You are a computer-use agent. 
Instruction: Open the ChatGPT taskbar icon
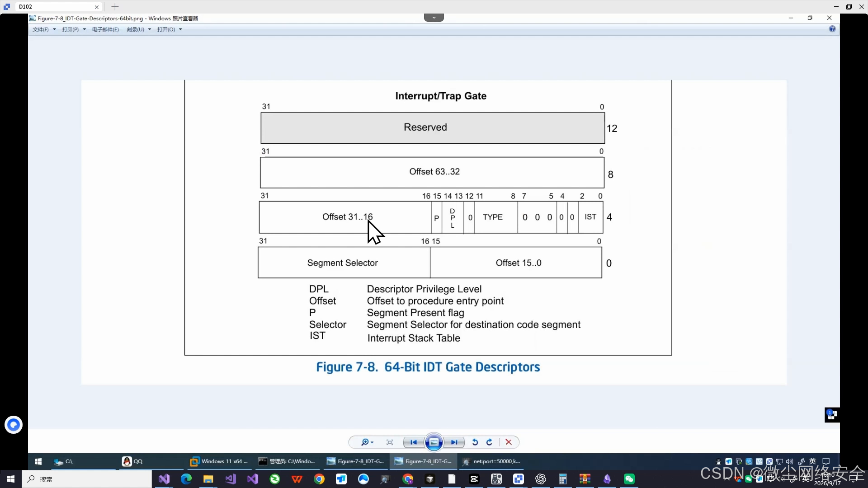point(540,479)
